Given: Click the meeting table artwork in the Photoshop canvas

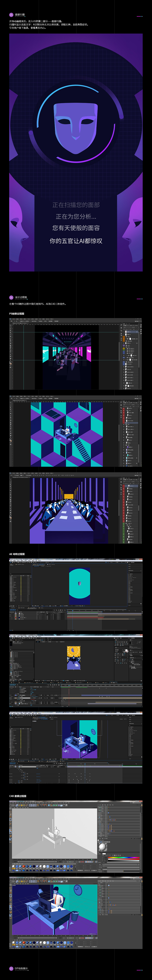Looking at the screenshot, I should pos(69,511).
